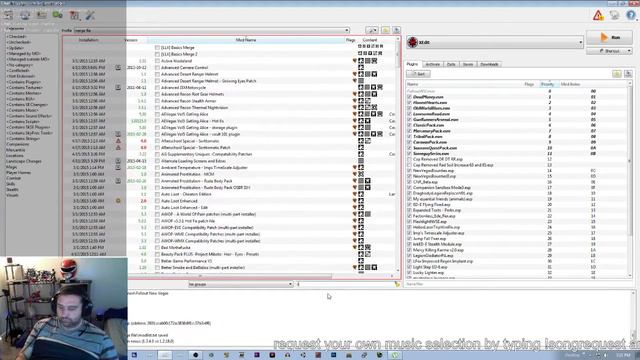The width and height of the screenshot is (640, 360).
Task: Open the No groups dropdown below mod list
Action: coord(240,284)
